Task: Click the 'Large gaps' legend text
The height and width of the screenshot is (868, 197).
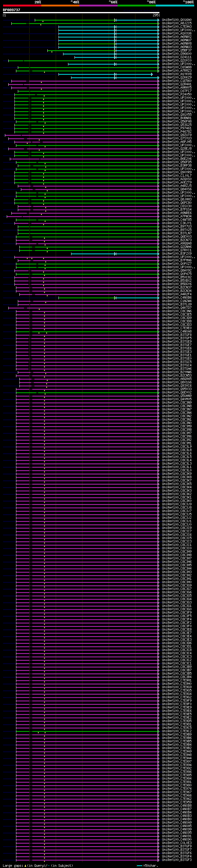Action: tap(13, 866)
